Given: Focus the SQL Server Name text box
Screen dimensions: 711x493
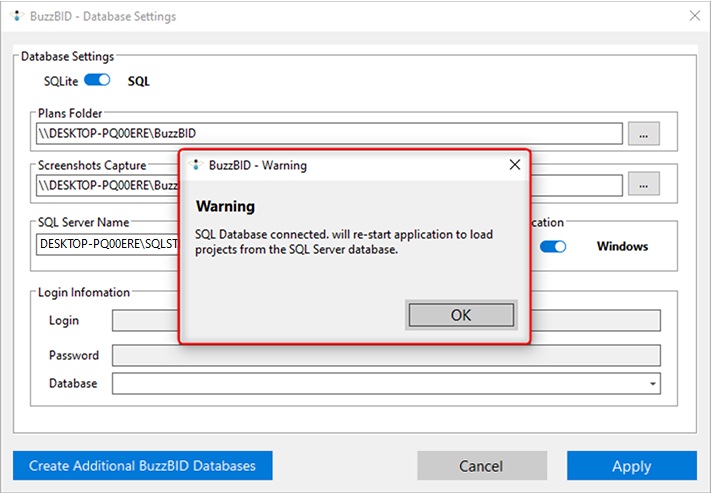Looking at the screenshot, I should pyautogui.click(x=106, y=244).
